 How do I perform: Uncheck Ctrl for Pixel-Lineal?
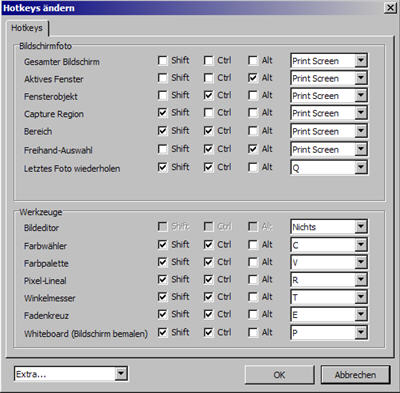208,280
